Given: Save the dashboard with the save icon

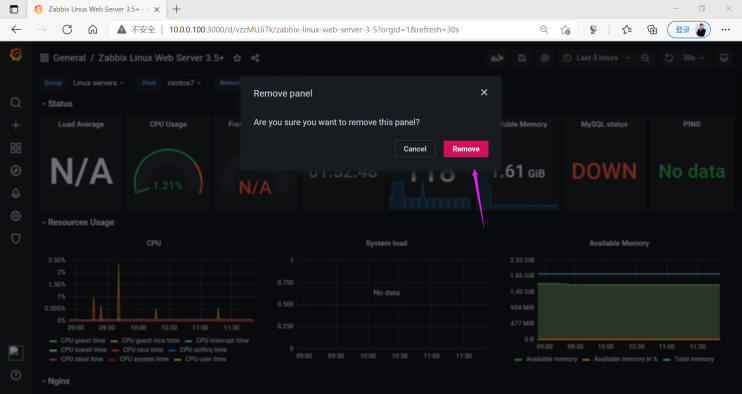Looking at the screenshot, I should point(521,58).
